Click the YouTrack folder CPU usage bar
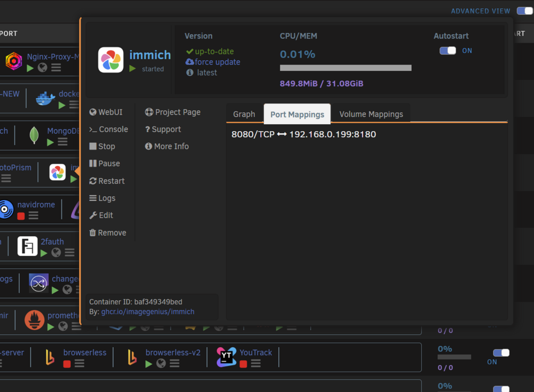 pos(454,357)
